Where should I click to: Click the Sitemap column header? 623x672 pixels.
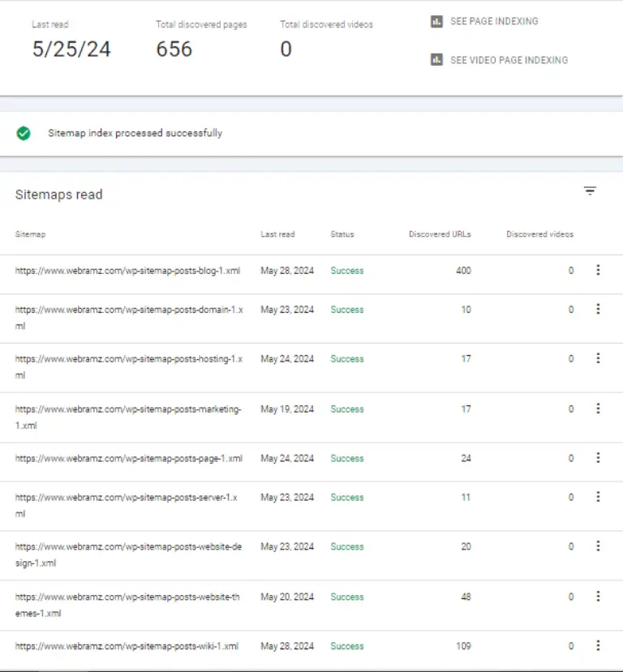click(x=31, y=234)
